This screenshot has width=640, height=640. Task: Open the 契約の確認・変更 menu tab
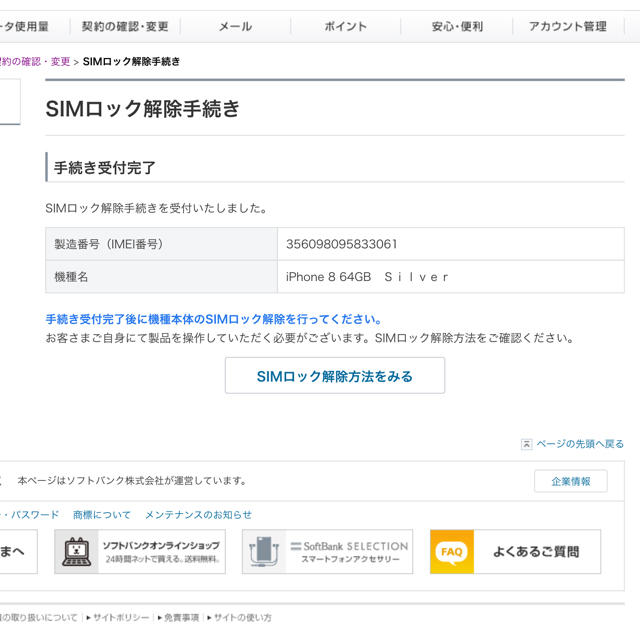click(x=125, y=27)
